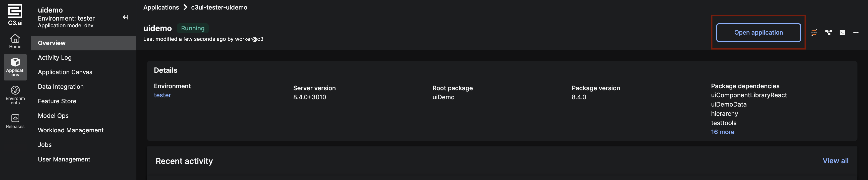The width and height of the screenshot is (868, 180).
Task: Select Activity Log in the sidebar
Action: (55, 57)
